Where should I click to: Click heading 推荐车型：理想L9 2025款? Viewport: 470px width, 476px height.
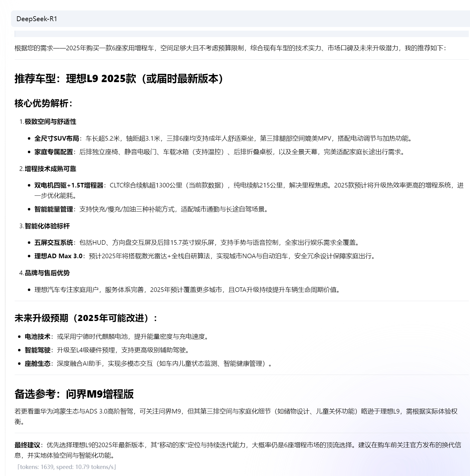120,79
